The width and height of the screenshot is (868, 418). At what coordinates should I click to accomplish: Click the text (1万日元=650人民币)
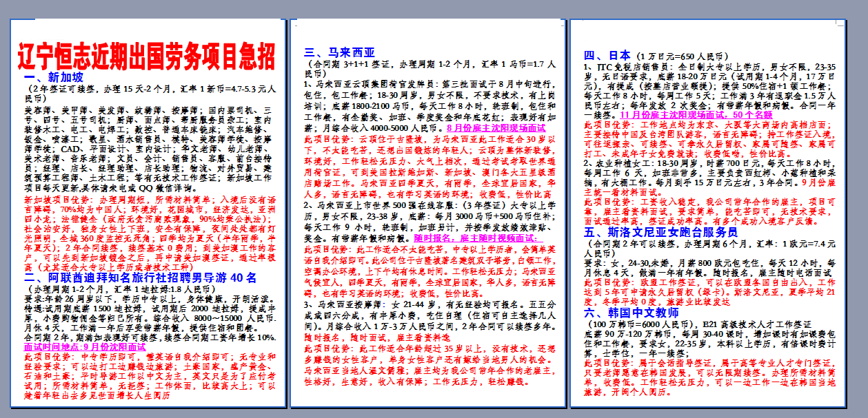pos(681,56)
